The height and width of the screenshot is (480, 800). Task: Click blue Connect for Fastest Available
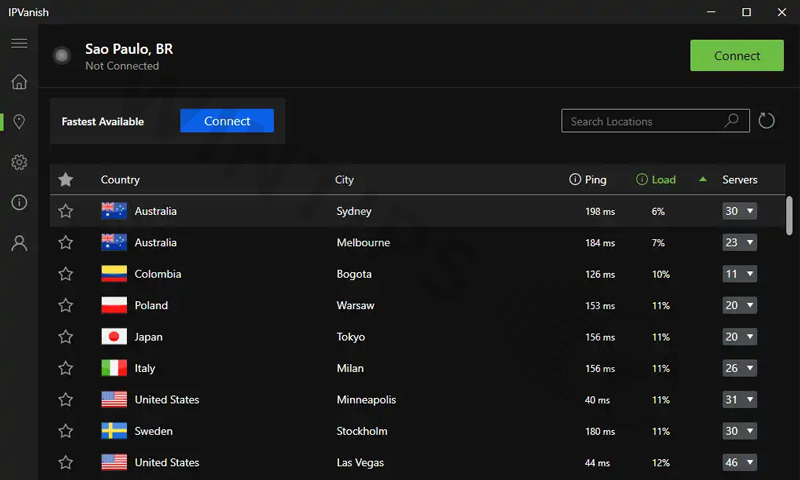pos(227,121)
